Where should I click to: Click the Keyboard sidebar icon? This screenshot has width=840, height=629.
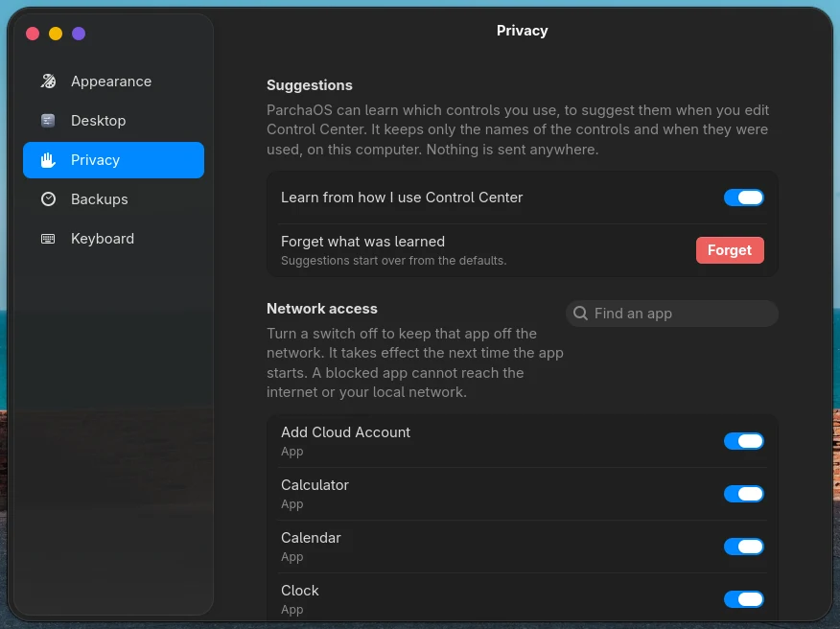coord(48,239)
